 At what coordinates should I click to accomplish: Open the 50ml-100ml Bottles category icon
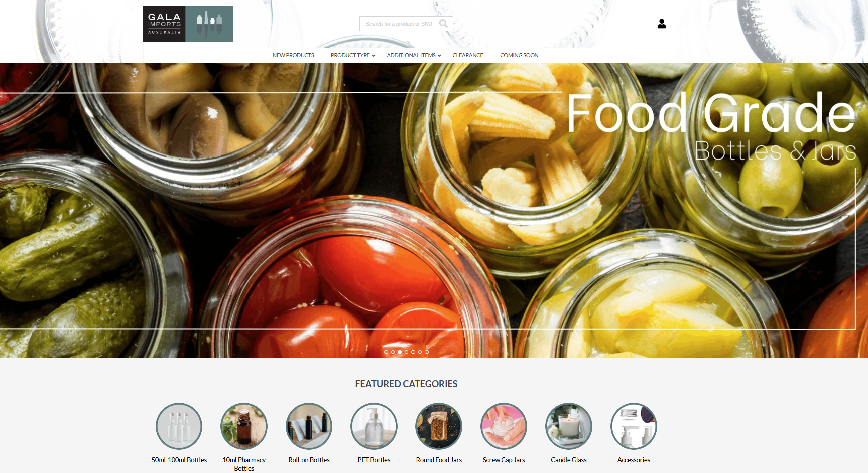tap(179, 426)
